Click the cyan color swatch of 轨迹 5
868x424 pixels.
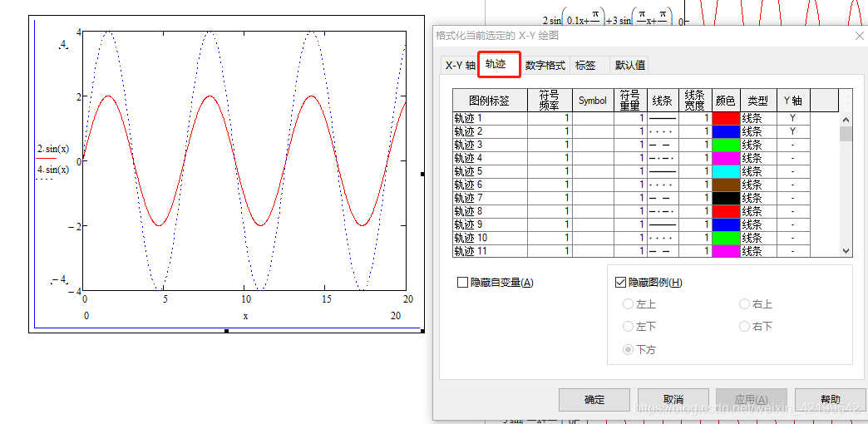point(727,171)
